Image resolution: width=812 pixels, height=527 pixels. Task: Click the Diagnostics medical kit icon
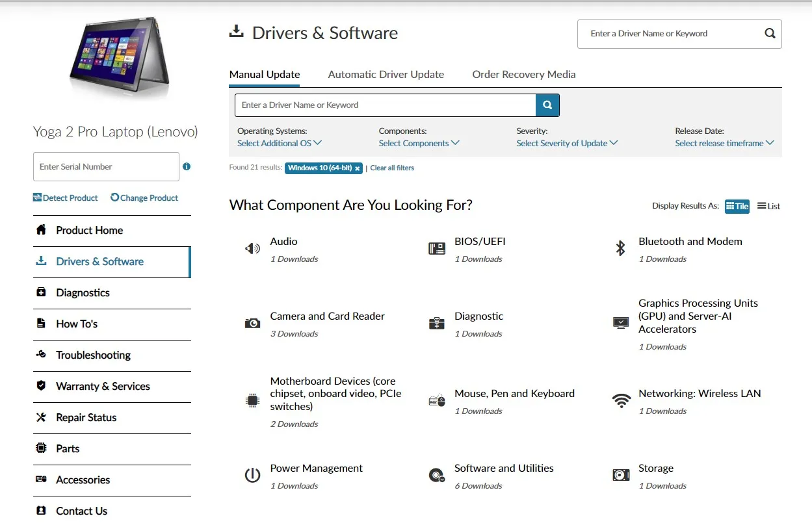point(42,292)
